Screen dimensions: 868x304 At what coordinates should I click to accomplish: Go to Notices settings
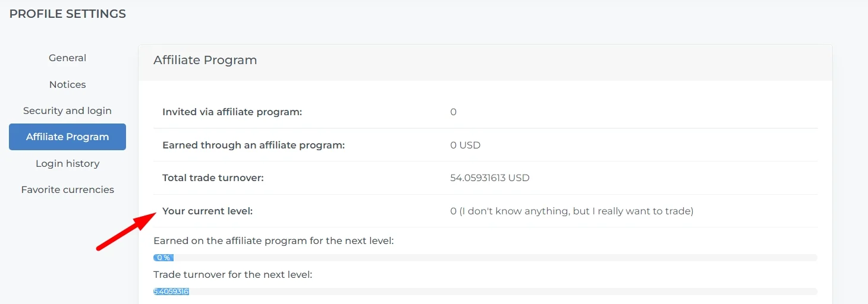pos(67,84)
